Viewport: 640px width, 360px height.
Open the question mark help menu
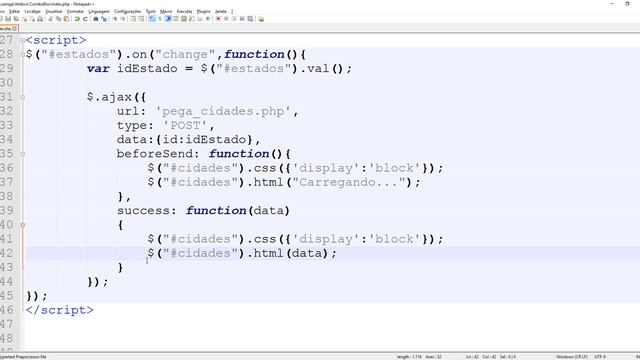[232, 11]
